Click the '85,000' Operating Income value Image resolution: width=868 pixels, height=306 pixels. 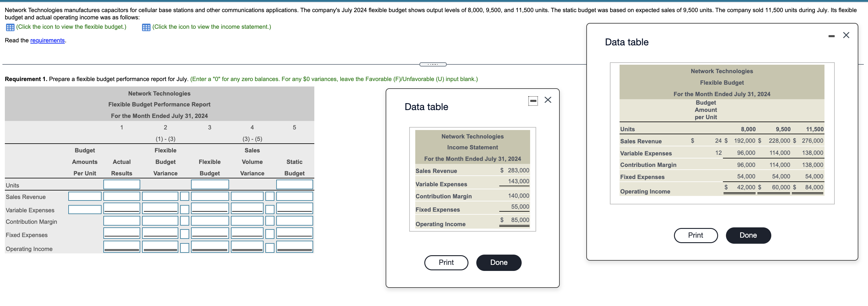(x=520, y=220)
